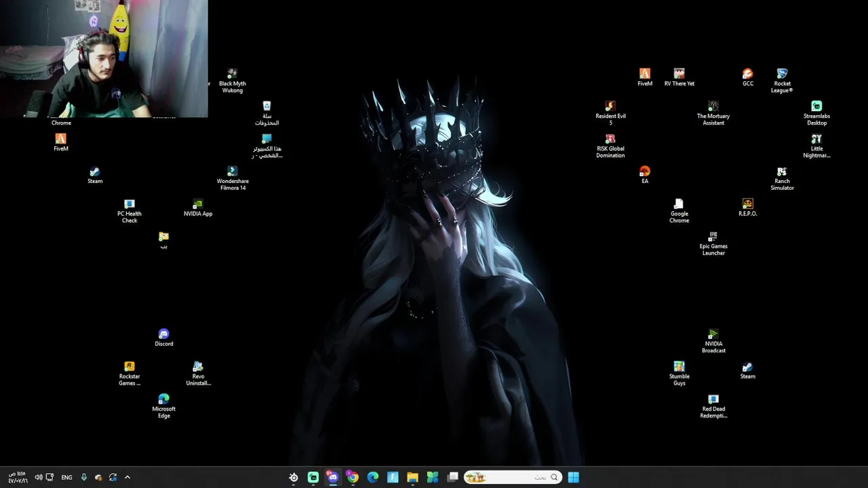Select The Mortuary Assistant icon
868x488 pixels.
pyautogui.click(x=713, y=113)
